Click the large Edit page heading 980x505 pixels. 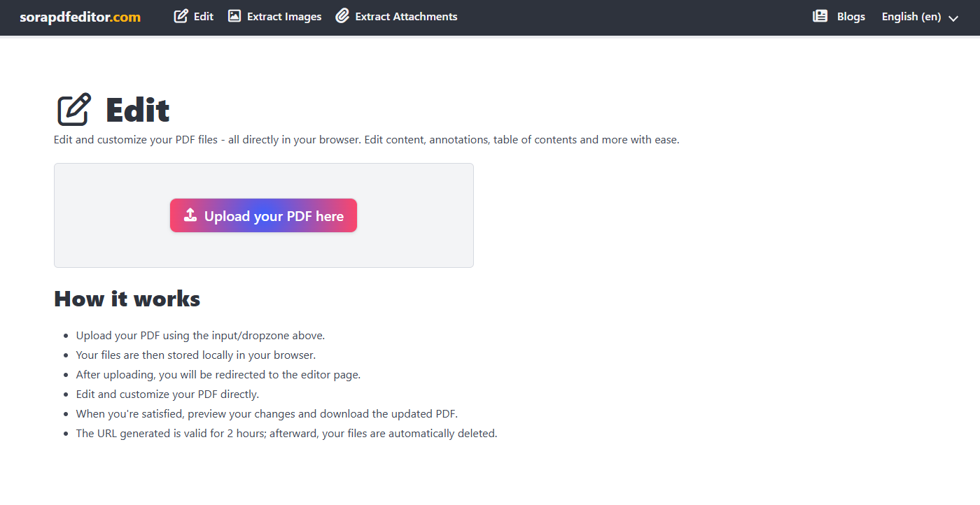tap(138, 111)
